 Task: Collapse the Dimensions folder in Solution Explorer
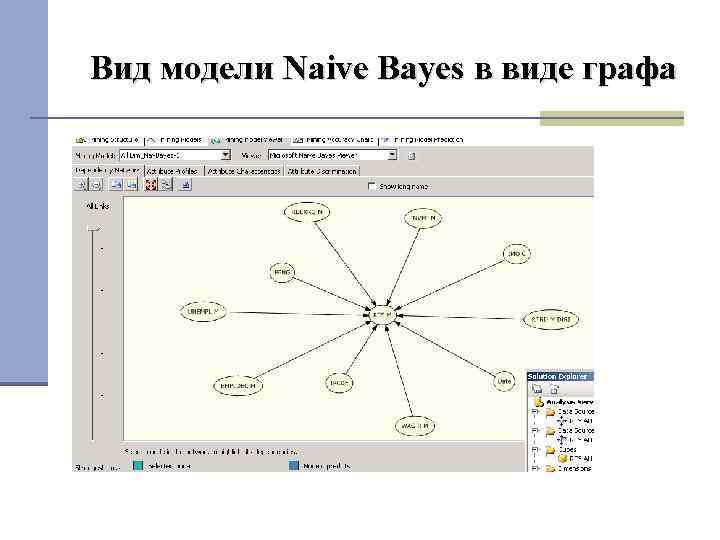[x=535, y=468]
